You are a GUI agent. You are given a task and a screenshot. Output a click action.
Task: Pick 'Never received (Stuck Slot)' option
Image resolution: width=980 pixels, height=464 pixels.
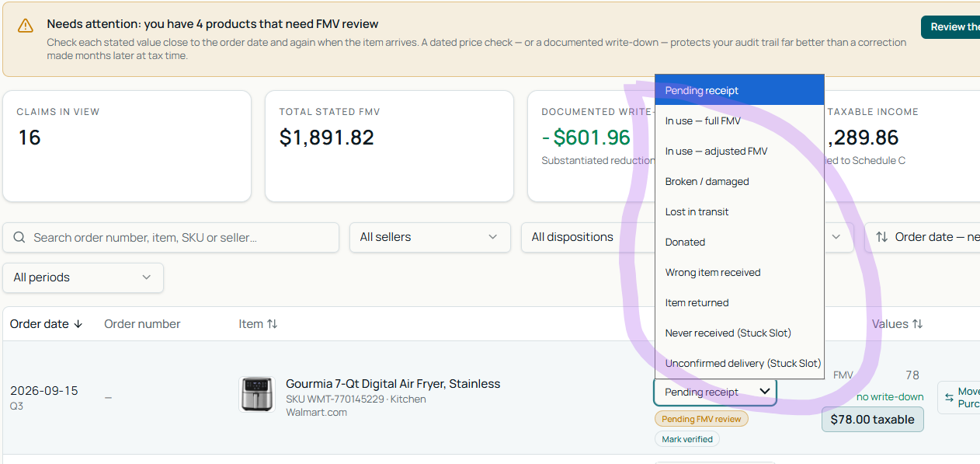pyautogui.click(x=739, y=333)
